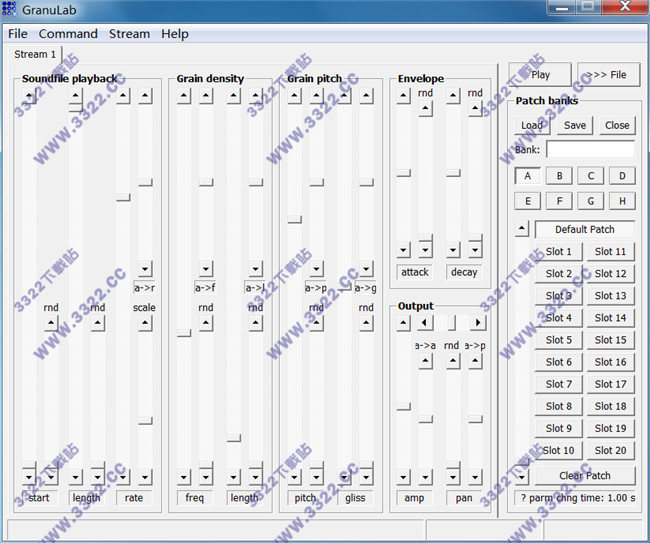This screenshot has height=543, width=650.
Task: Click the up arrow of the attack rnd slider
Action: click(x=425, y=109)
